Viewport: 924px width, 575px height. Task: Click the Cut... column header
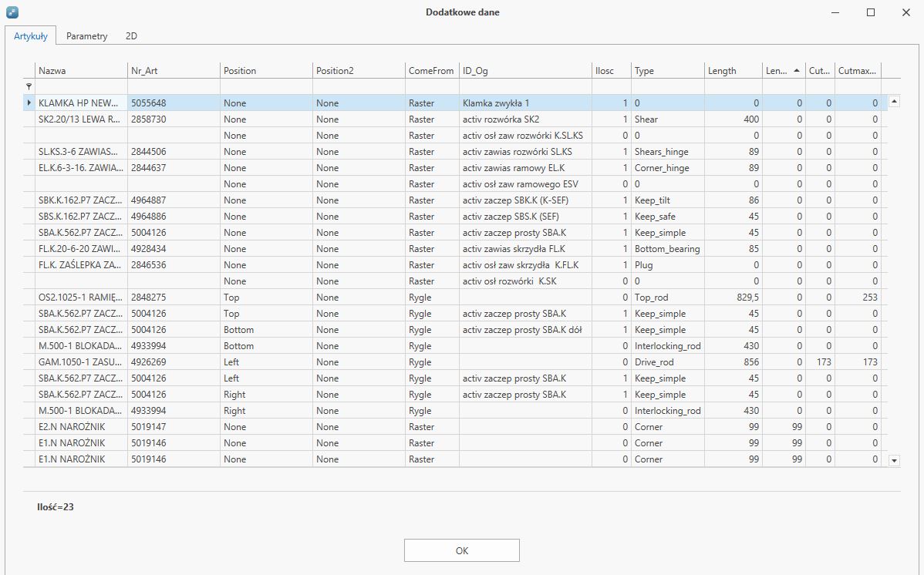click(820, 71)
